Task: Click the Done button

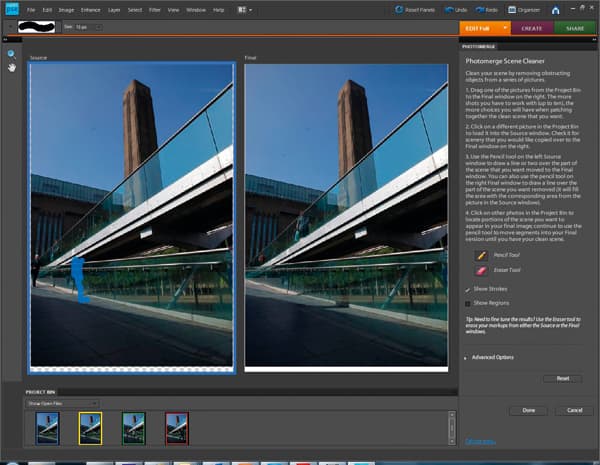Action: pyautogui.click(x=528, y=410)
